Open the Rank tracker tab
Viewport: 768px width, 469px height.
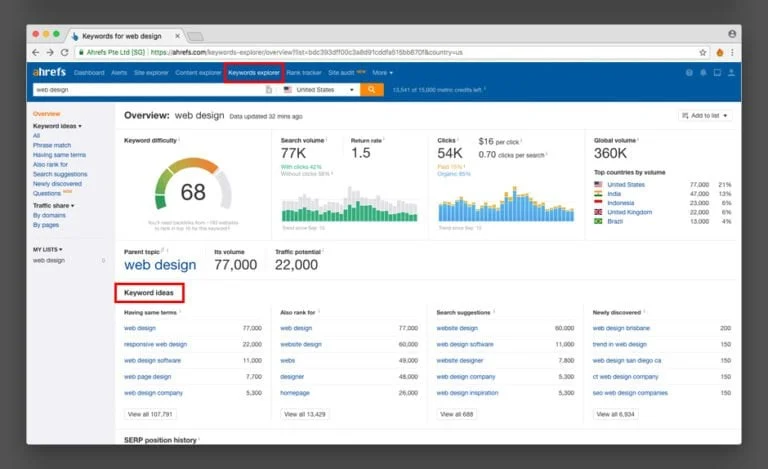pyautogui.click(x=304, y=73)
